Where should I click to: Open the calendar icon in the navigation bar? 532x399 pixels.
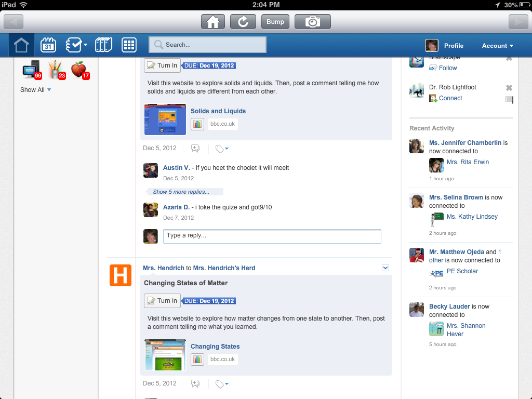click(x=48, y=45)
